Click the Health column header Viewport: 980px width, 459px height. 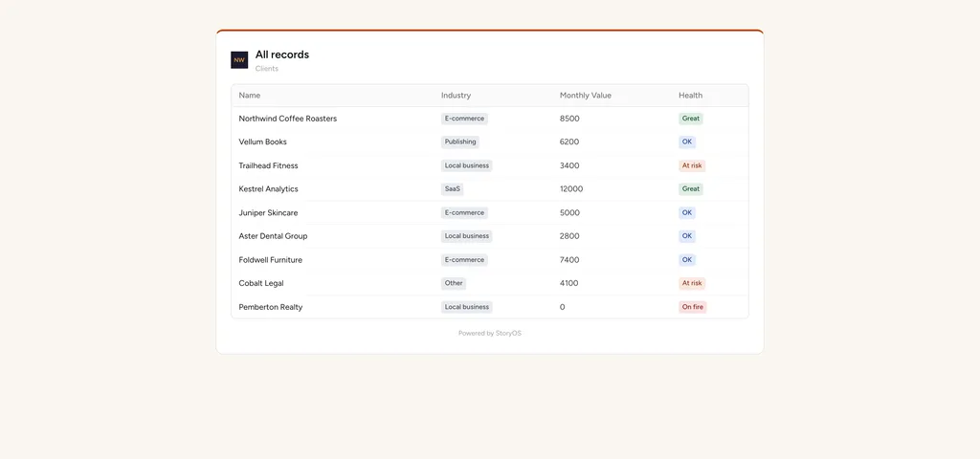[x=691, y=96]
